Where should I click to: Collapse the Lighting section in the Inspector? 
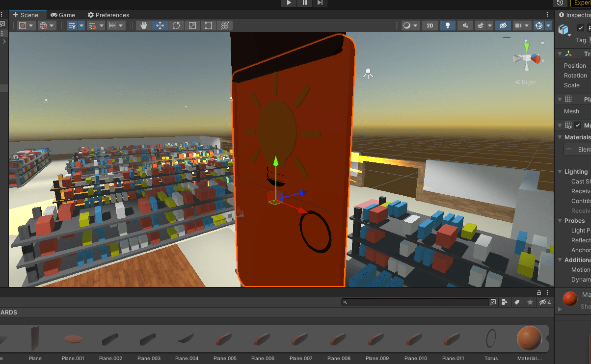(x=560, y=172)
